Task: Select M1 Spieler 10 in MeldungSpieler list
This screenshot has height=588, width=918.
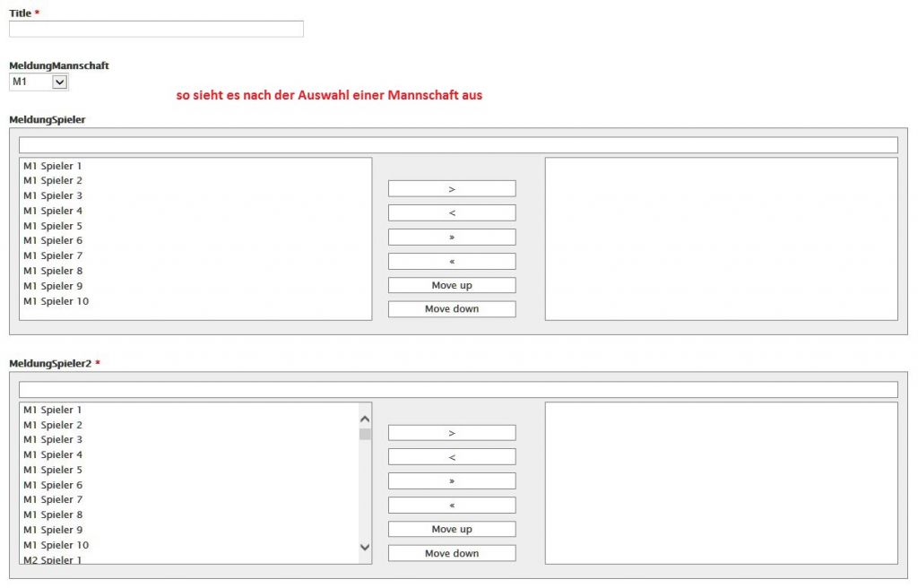Action: coord(56,301)
